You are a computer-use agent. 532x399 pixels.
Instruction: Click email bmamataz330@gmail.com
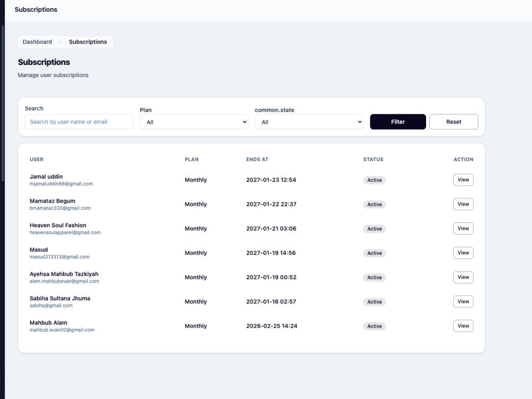point(60,209)
